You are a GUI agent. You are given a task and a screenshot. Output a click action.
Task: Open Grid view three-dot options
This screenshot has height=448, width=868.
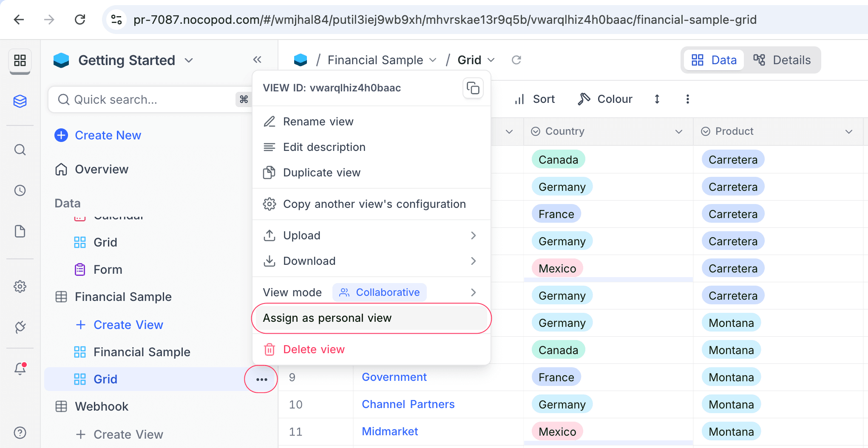[x=261, y=379]
